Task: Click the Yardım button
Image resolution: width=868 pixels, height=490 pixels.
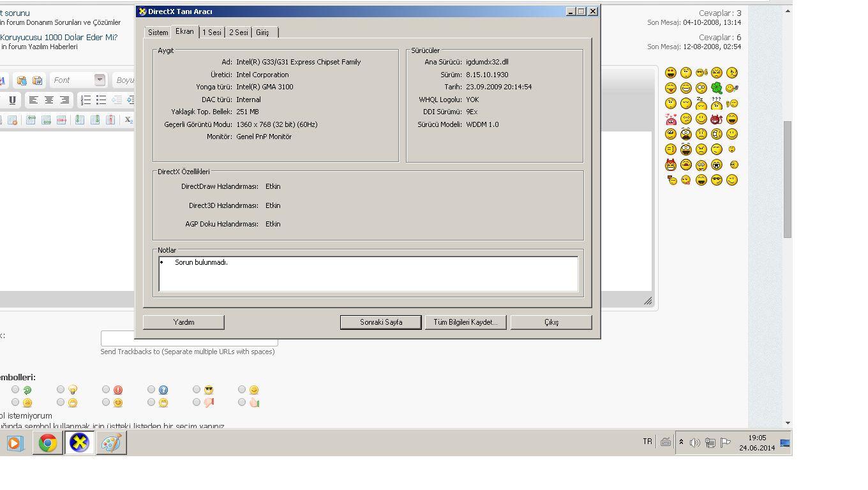Action: click(184, 322)
